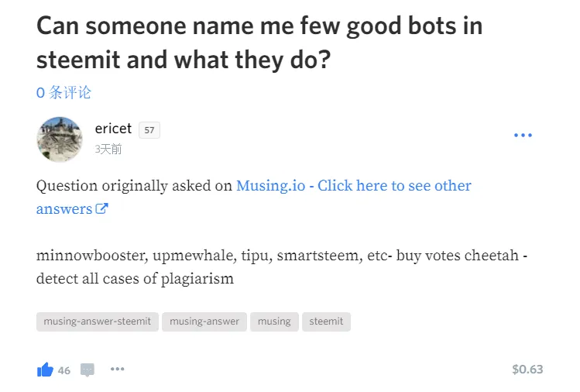Open the blue three-dot menu near author
This screenshot has height=392, width=580.
point(523,135)
